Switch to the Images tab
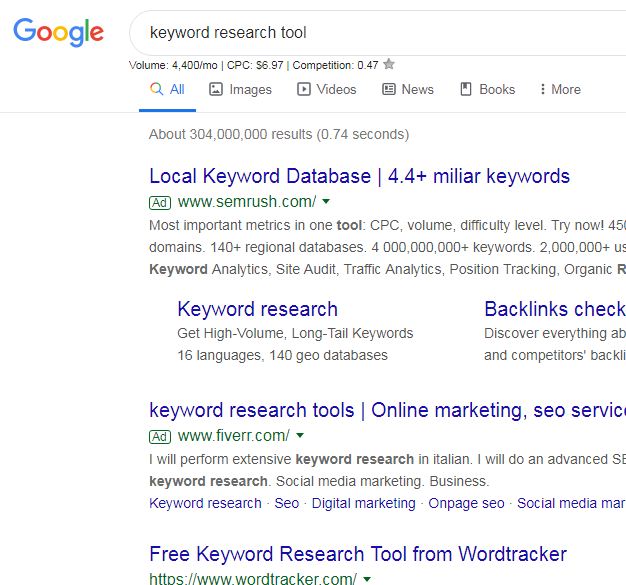Viewport: 626px width, 585px height. (x=240, y=89)
